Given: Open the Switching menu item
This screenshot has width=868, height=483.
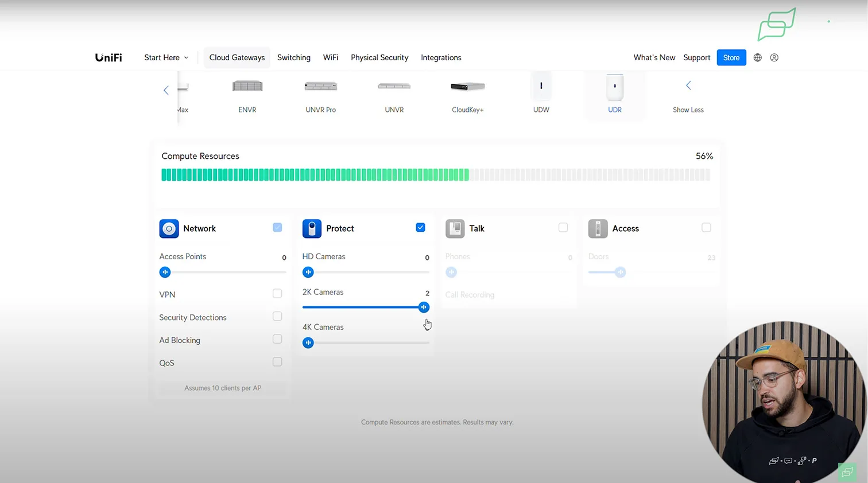Looking at the screenshot, I should pyautogui.click(x=293, y=57).
